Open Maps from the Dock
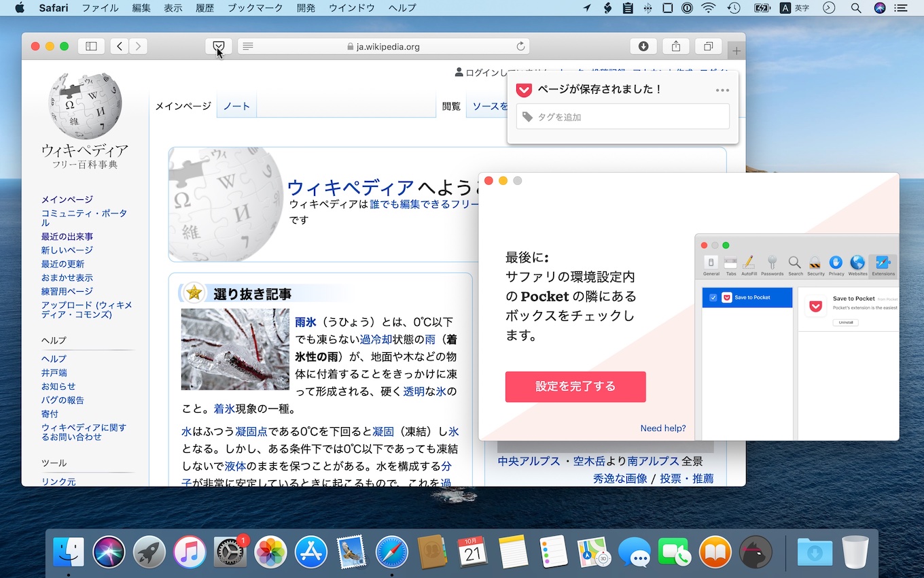 (592, 552)
